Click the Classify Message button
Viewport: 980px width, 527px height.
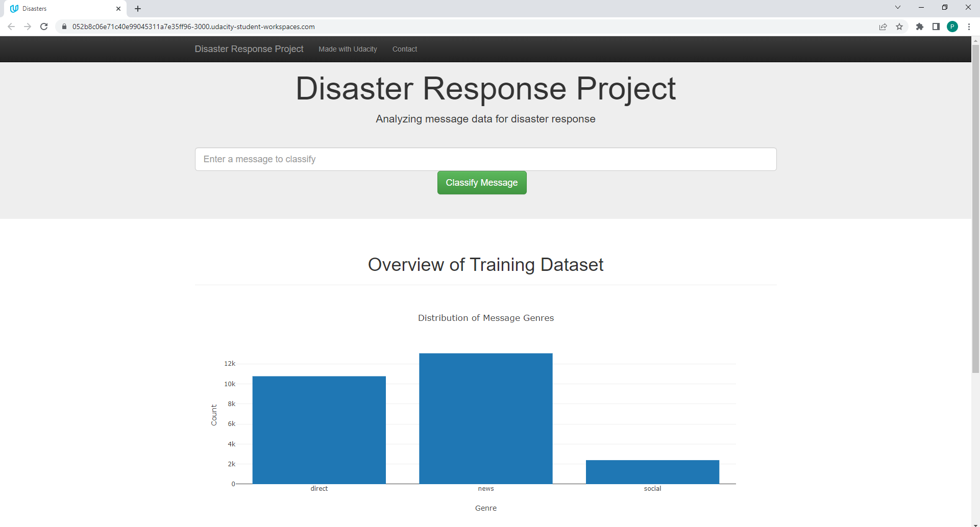tap(482, 183)
